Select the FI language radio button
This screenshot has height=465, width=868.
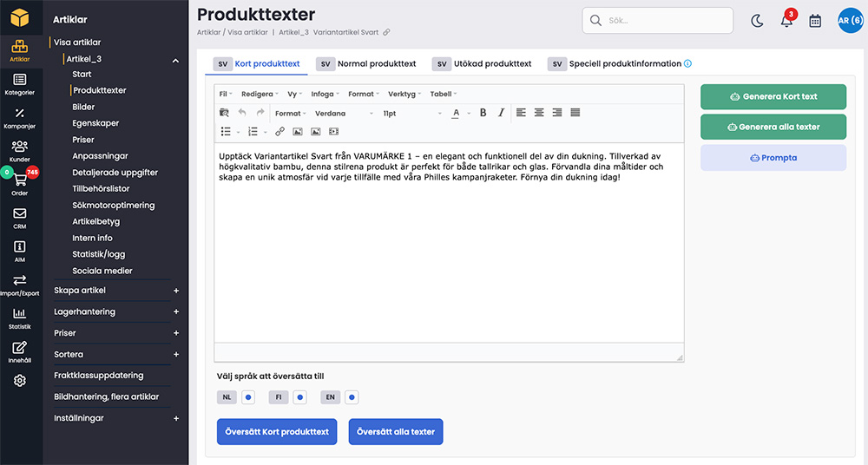click(299, 397)
